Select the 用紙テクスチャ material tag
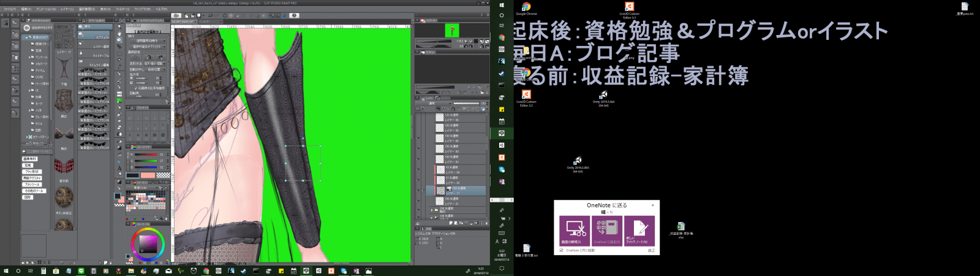The image size is (980, 276). [x=32, y=178]
